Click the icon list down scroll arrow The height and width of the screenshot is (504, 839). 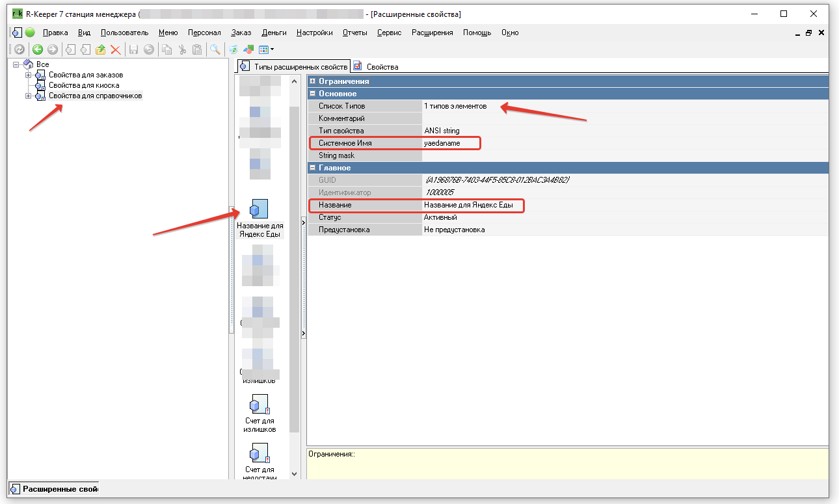pos(294,474)
